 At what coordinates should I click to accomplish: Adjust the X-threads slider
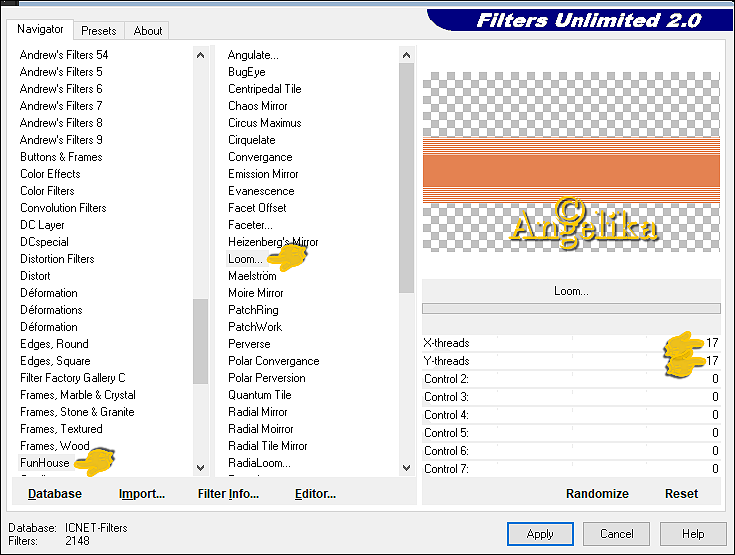click(x=571, y=343)
